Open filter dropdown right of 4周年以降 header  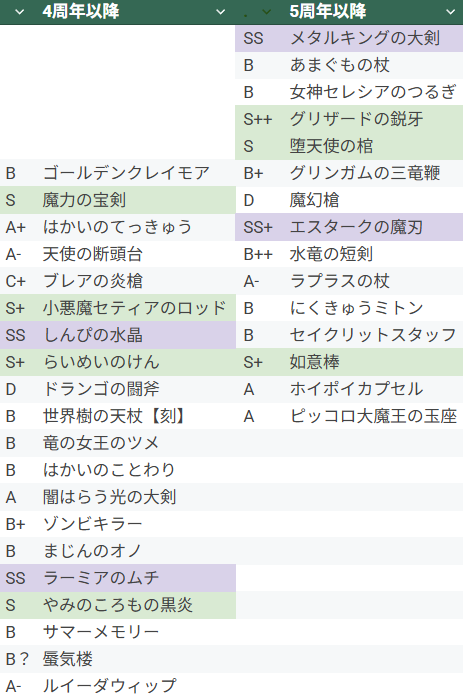(221, 12)
